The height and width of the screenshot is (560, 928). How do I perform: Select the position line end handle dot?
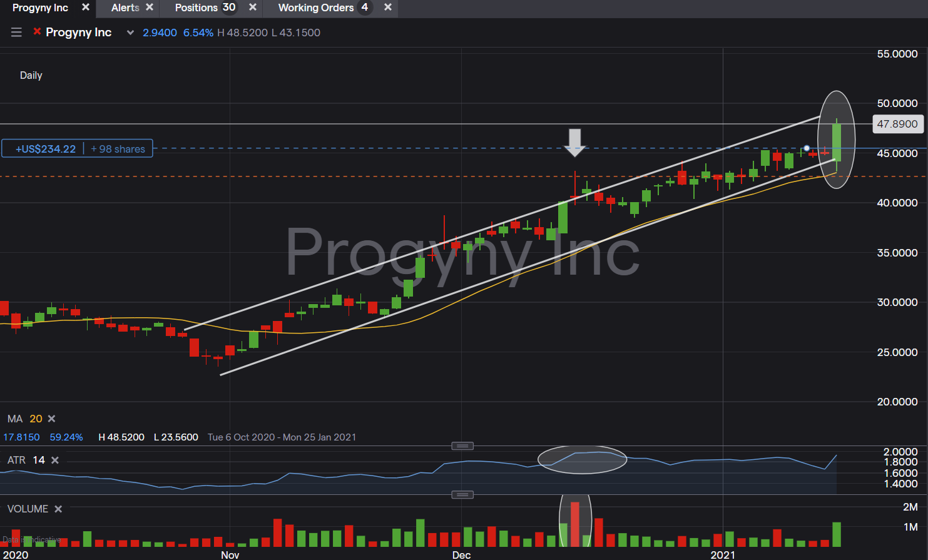807,148
